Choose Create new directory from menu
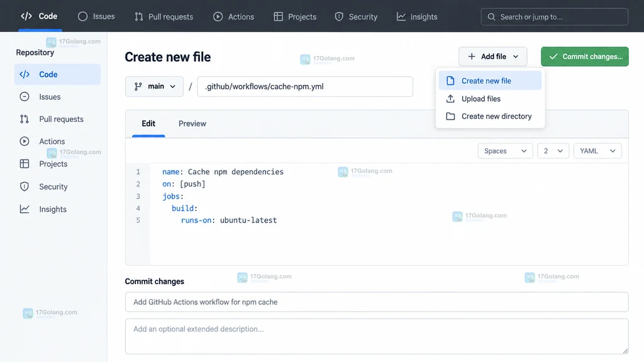 (x=490, y=116)
